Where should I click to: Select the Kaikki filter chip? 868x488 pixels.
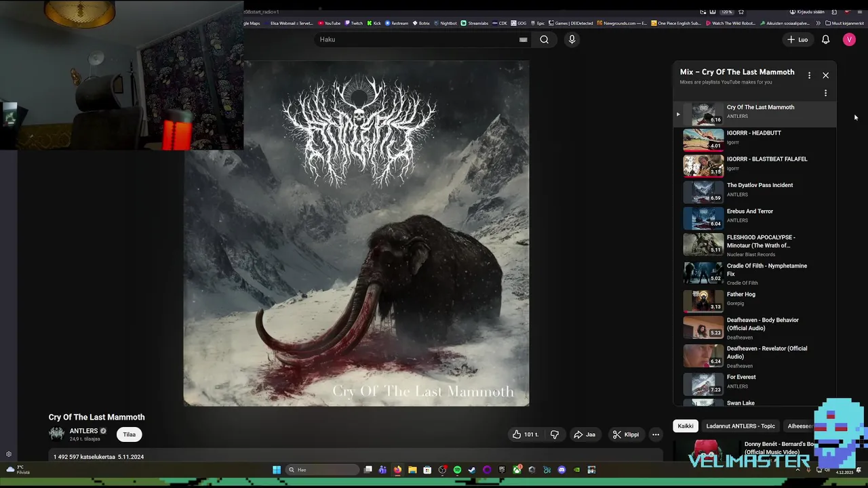686,426
